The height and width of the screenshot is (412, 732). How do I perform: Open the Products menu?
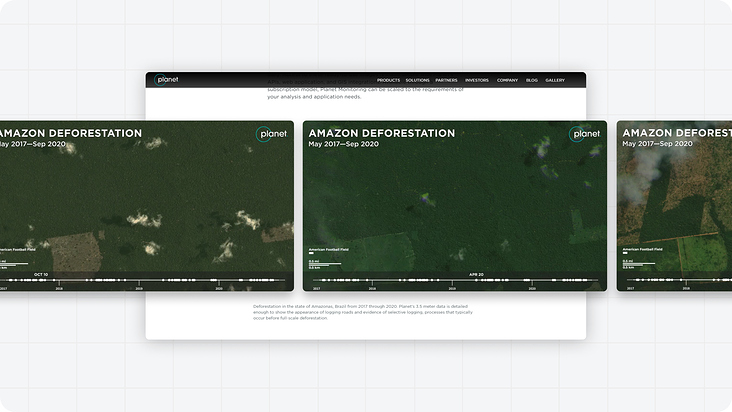pos(388,80)
